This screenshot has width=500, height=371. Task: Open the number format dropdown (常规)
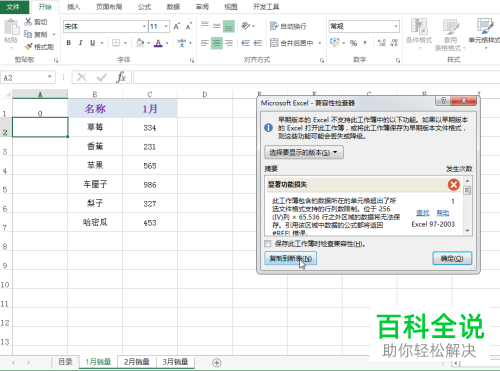396,26
